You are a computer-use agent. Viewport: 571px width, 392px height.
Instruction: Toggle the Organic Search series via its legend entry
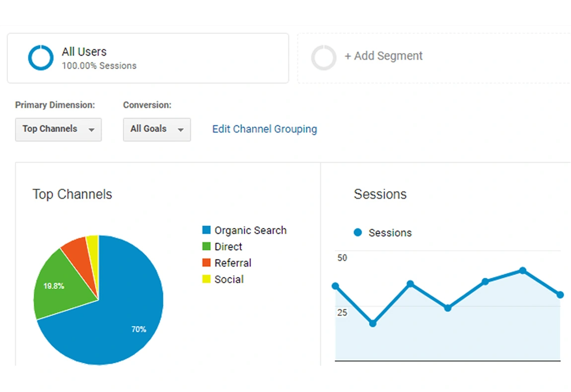(250, 230)
